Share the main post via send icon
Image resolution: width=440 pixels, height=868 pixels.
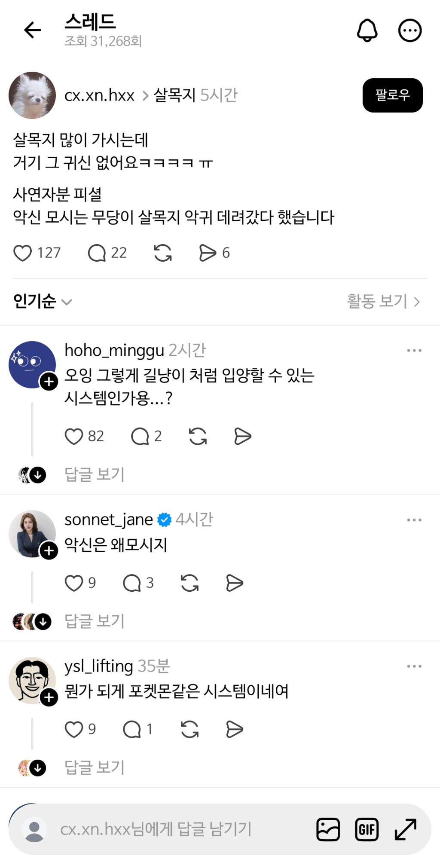point(208,253)
